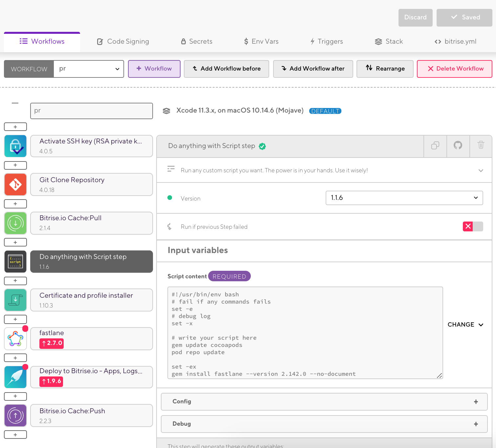Click the Bitrise.io Cache:Pull step icon
Image resolution: width=496 pixels, height=448 pixels.
15,223
